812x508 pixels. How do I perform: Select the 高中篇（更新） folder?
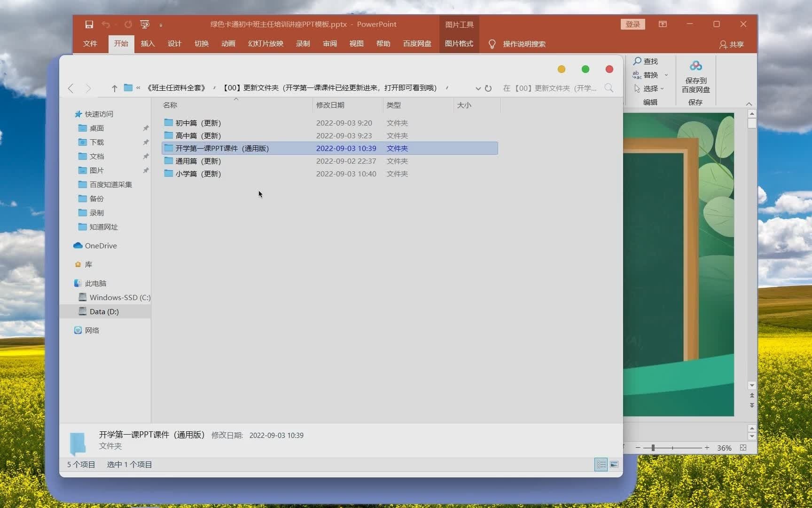[329, 135]
